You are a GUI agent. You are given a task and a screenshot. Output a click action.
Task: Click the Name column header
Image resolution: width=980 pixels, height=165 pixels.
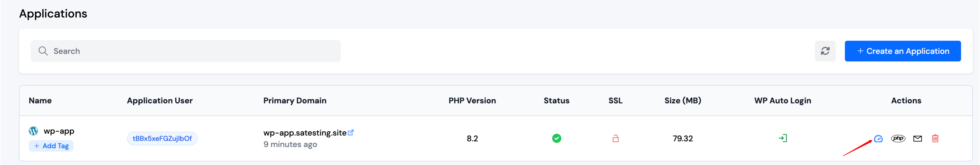click(x=40, y=101)
